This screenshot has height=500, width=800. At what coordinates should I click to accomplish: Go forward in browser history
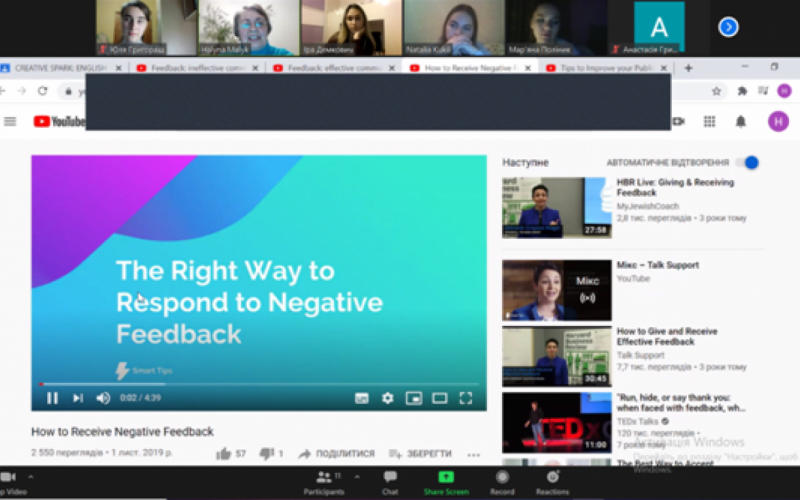21,91
